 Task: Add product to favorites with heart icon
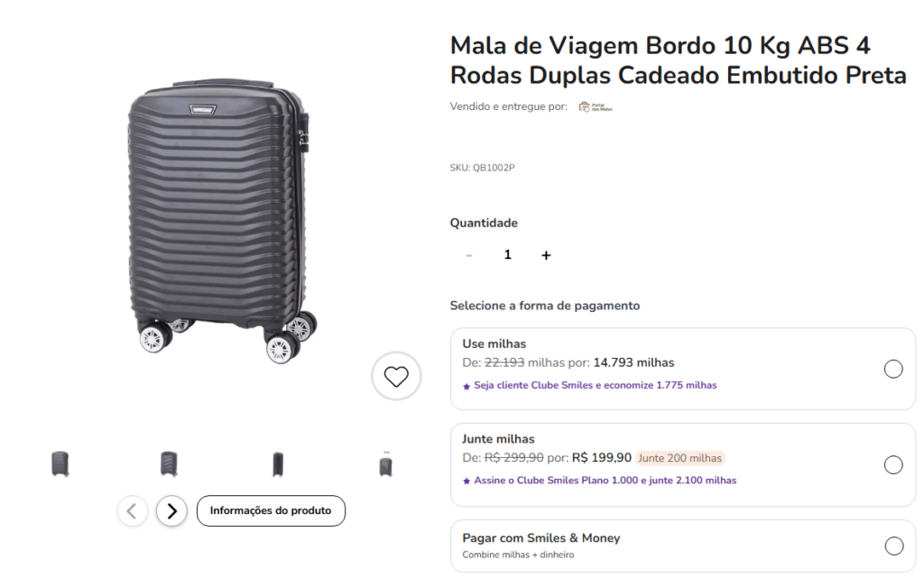click(396, 376)
